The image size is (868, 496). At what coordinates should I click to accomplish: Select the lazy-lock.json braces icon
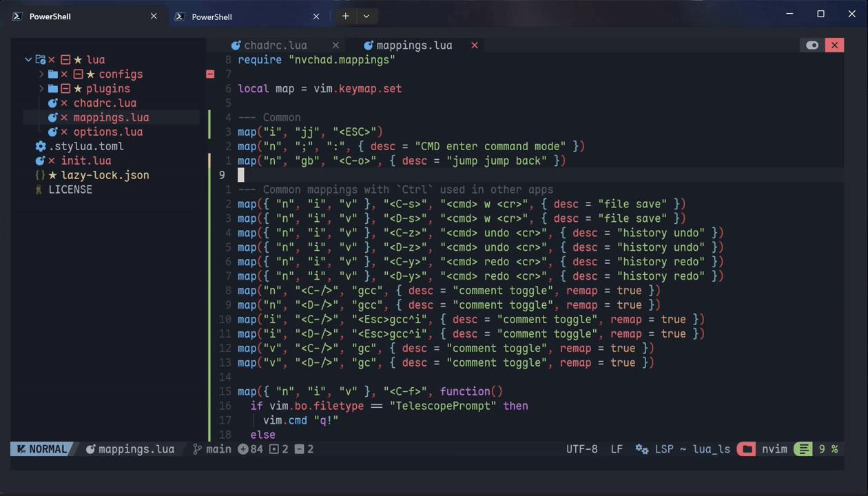[39, 175]
